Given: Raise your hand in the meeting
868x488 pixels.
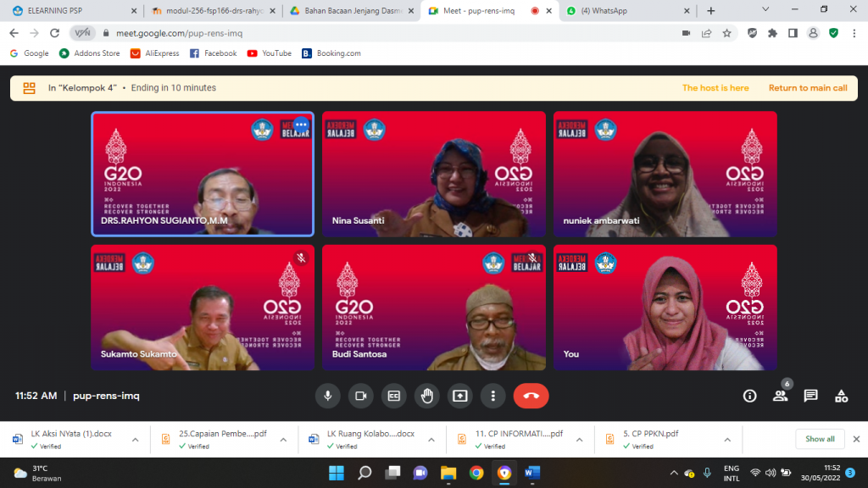Looking at the screenshot, I should (426, 396).
